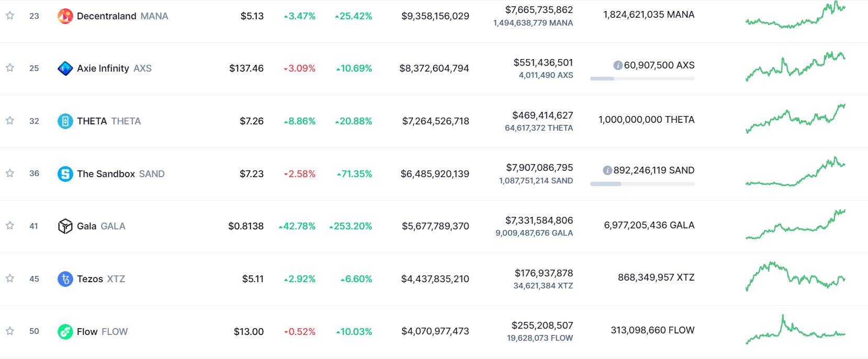Open Axie Infinity 7-day sparkline chart

(x=795, y=66)
